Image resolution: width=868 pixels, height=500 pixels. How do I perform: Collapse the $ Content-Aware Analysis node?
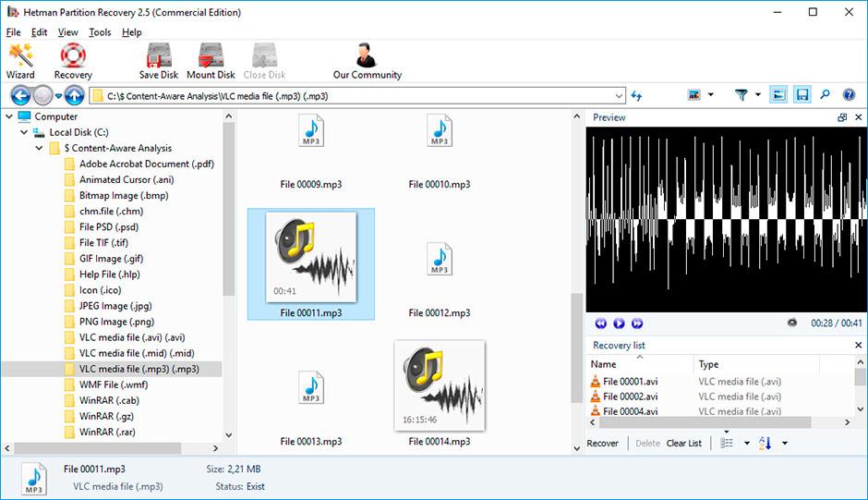[x=39, y=148]
